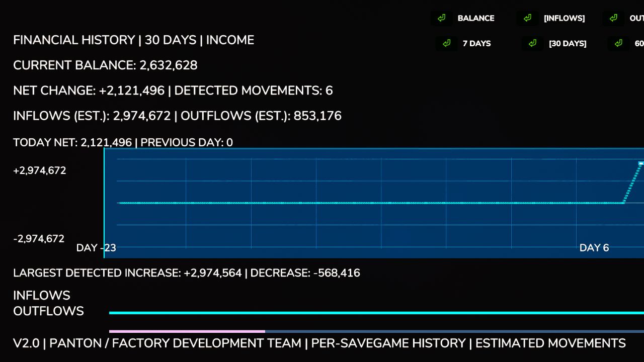Viewport: 644px width, 362px height.
Task: Click the PREVIOUS DAY: 0 text
Action: 187,143
